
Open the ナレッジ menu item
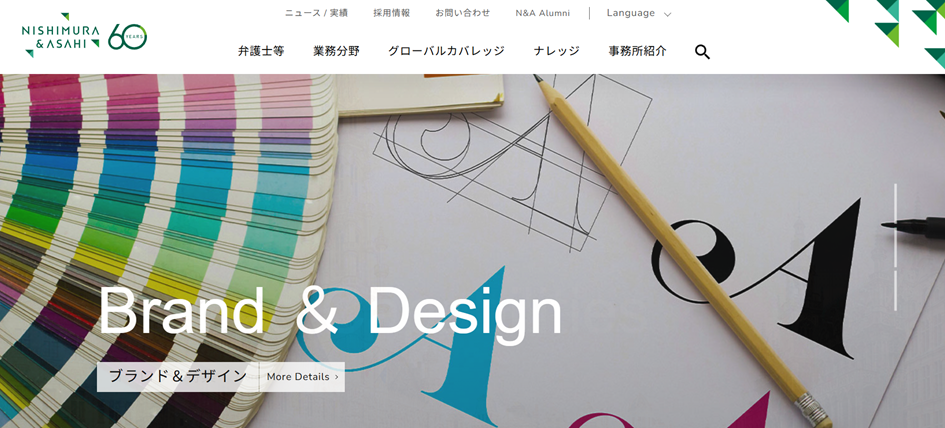[x=557, y=51]
